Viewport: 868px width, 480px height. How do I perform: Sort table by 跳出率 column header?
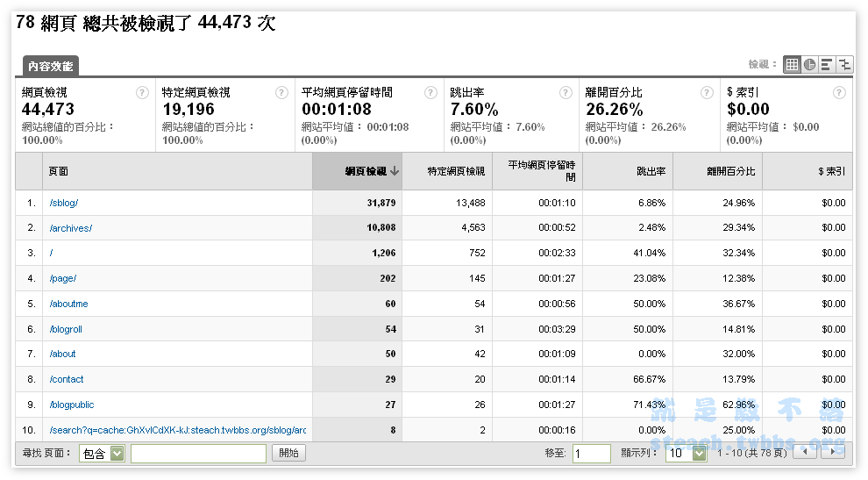(651, 171)
